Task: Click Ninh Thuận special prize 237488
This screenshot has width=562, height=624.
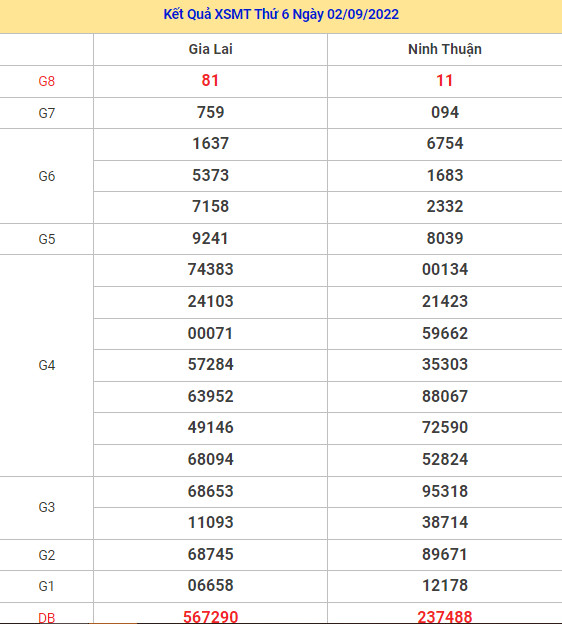Action: 445,617
